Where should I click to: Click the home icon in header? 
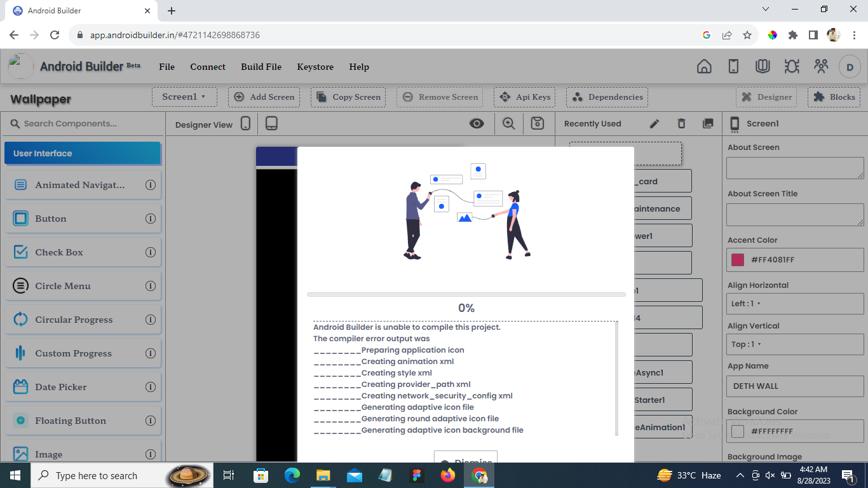tap(704, 67)
